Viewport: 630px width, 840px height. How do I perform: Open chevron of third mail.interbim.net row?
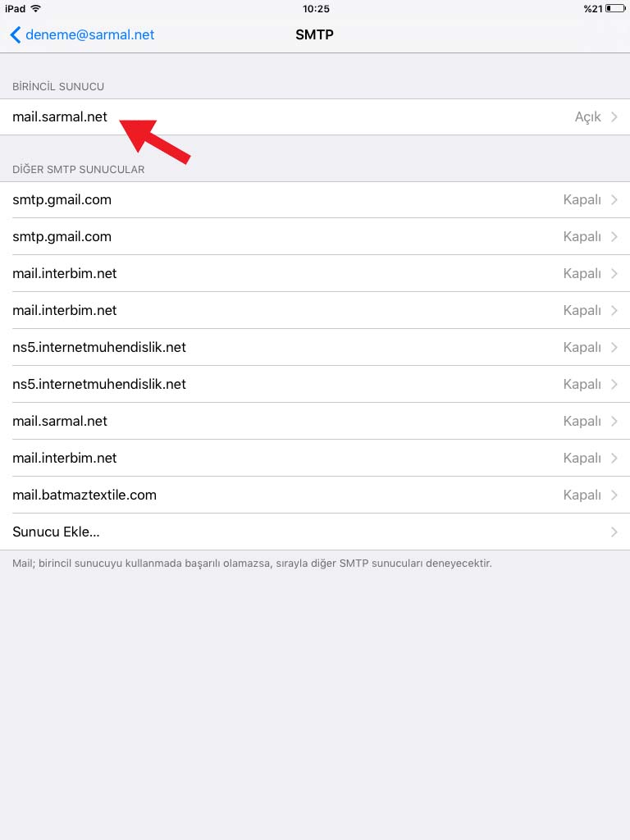click(x=614, y=459)
